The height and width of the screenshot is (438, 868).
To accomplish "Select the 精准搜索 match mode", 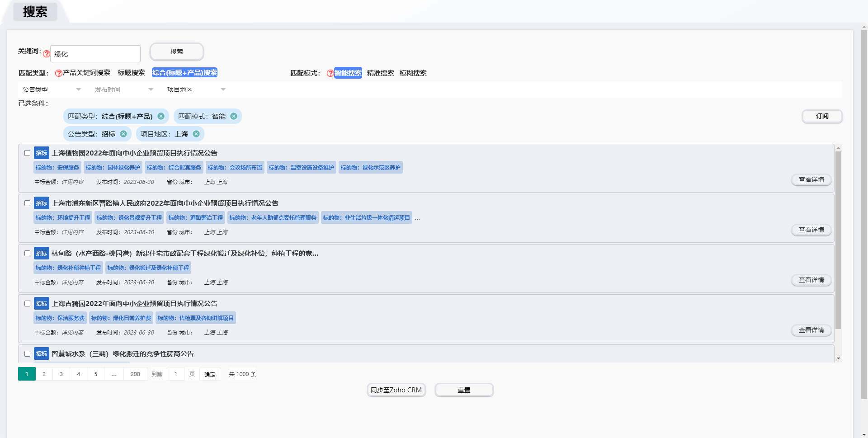I will (x=380, y=73).
